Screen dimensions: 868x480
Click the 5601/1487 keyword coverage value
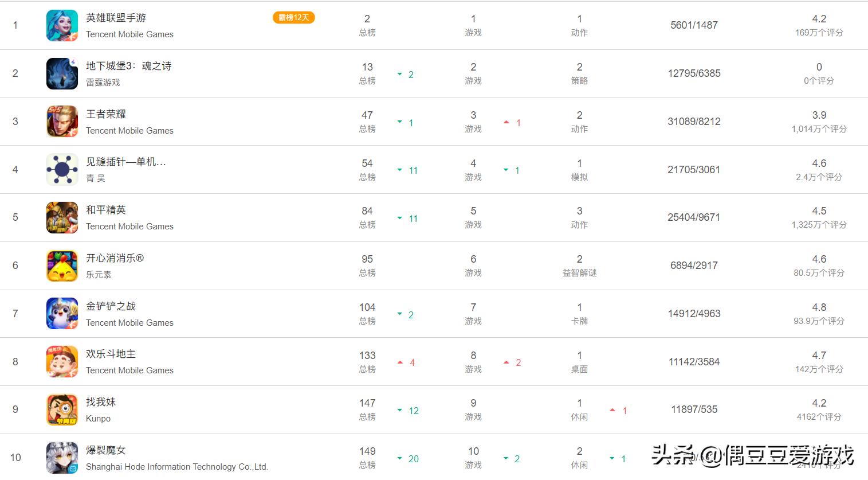coord(694,25)
